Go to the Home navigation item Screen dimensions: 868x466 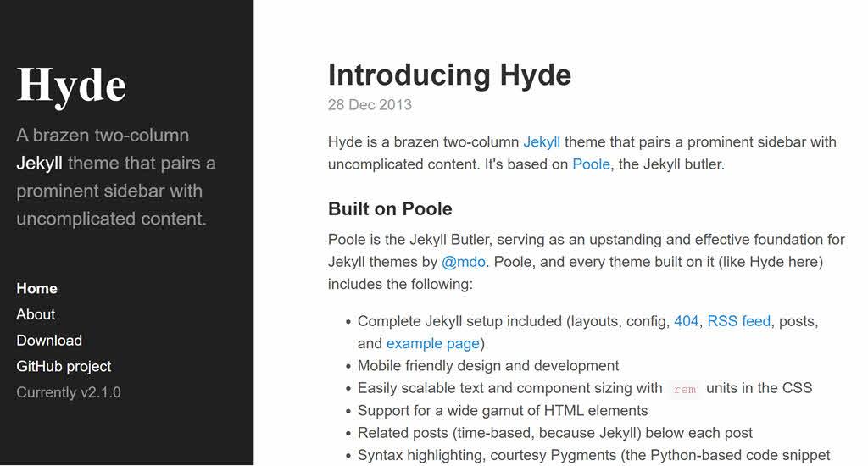pyautogui.click(x=37, y=288)
